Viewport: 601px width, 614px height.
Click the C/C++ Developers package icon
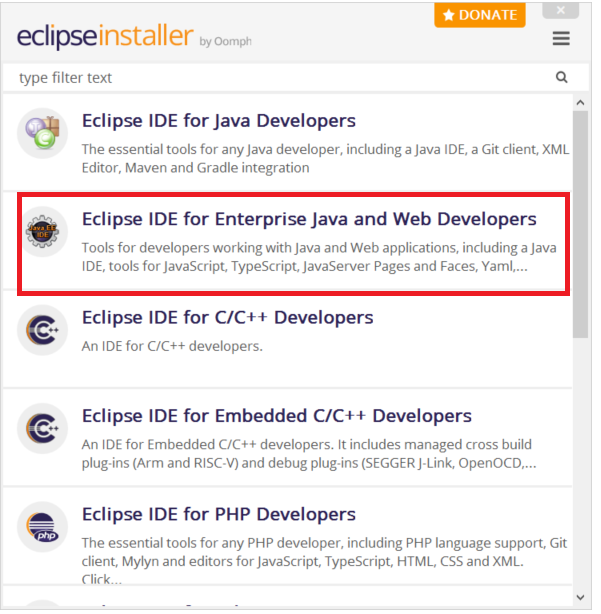click(x=43, y=330)
